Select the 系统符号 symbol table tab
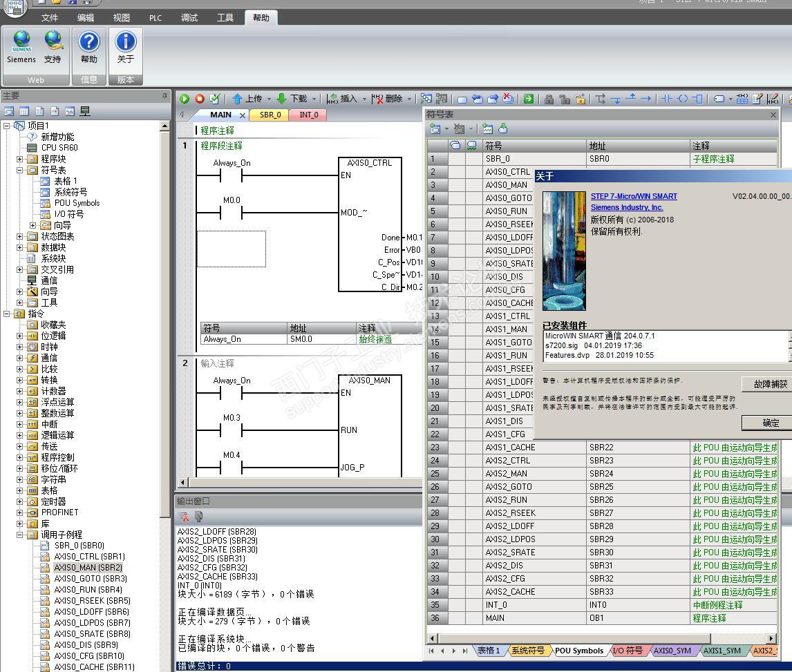This screenshot has width=792, height=672. (527, 651)
